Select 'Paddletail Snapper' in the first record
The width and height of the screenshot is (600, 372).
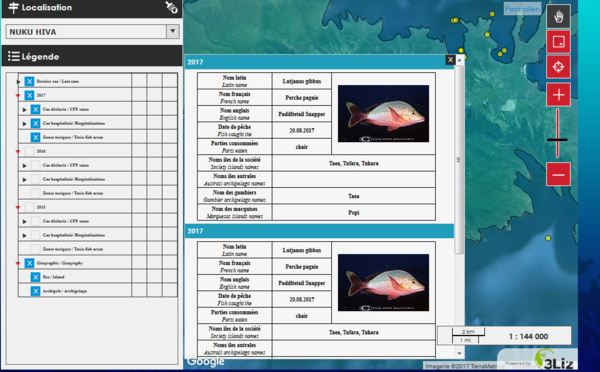pos(302,114)
